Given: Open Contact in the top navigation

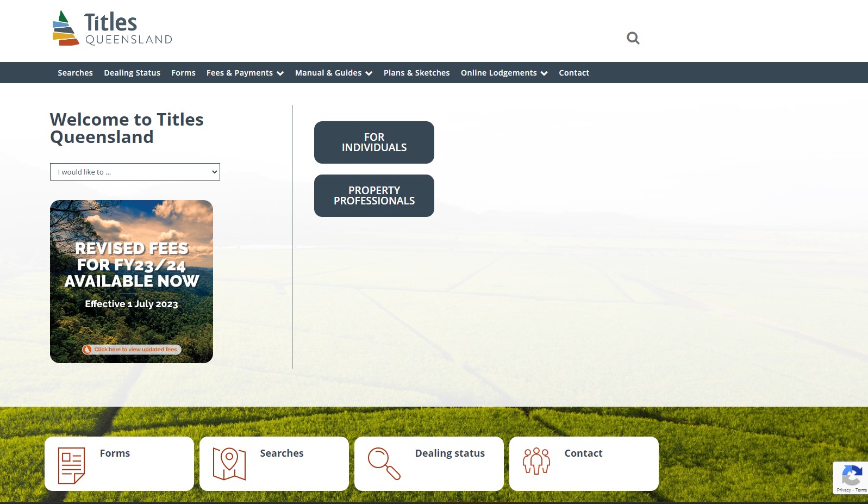Looking at the screenshot, I should [574, 73].
